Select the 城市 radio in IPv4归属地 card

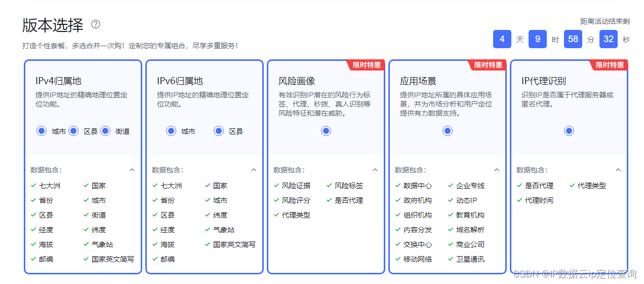pyautogui.click(x=42, y=131)
